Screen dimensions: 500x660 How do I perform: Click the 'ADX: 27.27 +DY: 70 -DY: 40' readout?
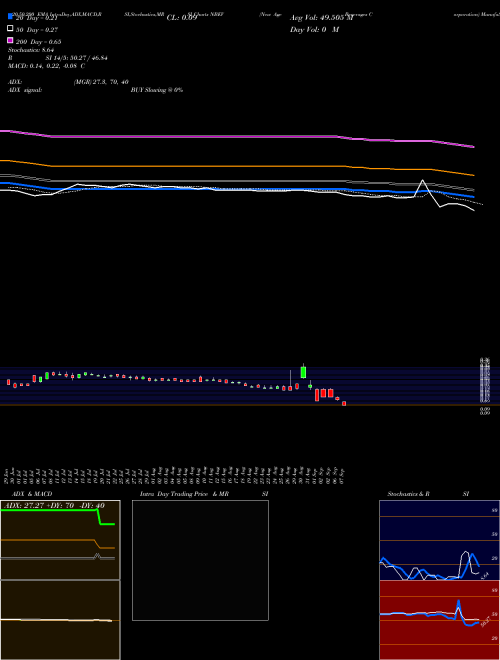click(x=55, y=506)
